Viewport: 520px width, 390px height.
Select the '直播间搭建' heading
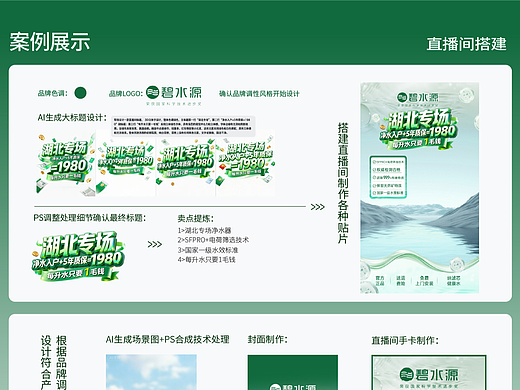(x=466, y=44)
